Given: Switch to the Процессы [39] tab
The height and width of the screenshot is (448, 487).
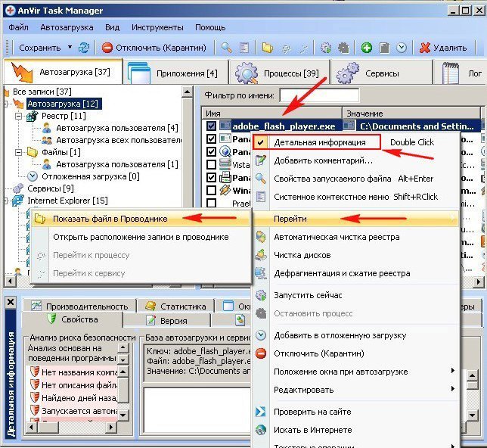Looking at the screenshot, I should 279,73.
